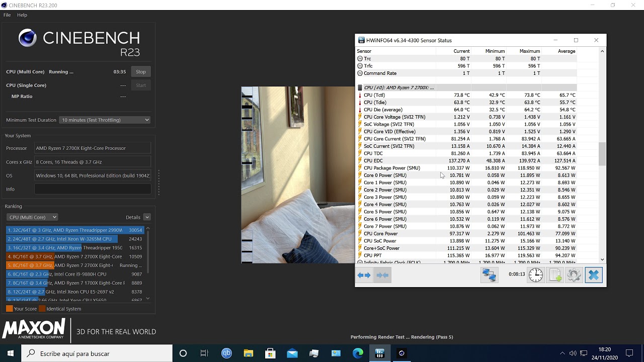Close sensors with blue X toolbar button
The width and height of the screenshot is (644, 362).
pos(594,275)
